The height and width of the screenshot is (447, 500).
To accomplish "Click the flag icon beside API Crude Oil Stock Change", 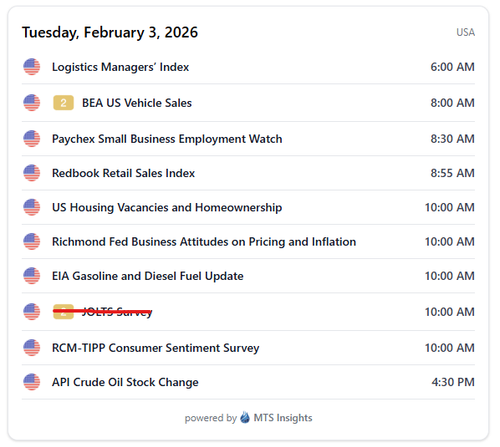I will coord(32,382).
